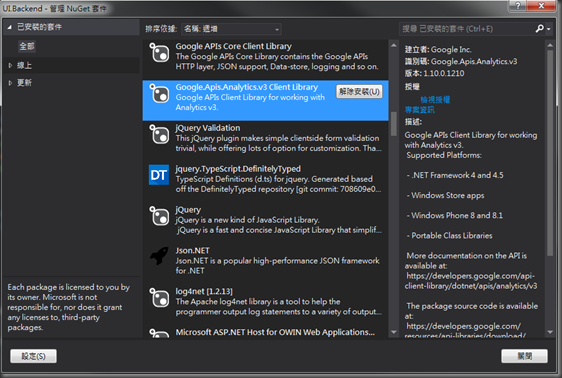Click the 解除安裝(U) uninstall button
This screenshot has width=562, height=378.
point(359,92)
